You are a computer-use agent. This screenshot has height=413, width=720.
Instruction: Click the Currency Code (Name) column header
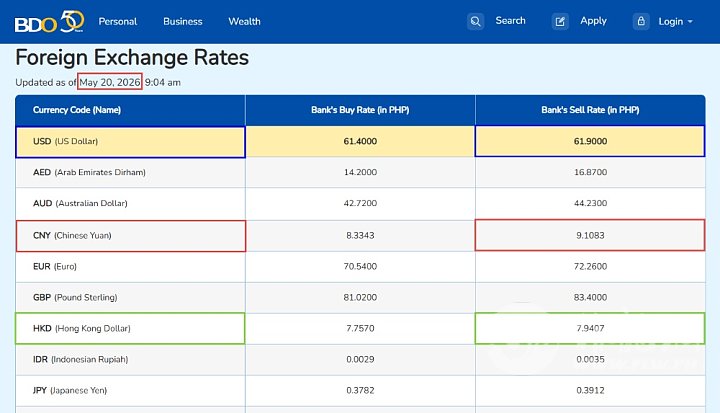click(x=77, y=110)
